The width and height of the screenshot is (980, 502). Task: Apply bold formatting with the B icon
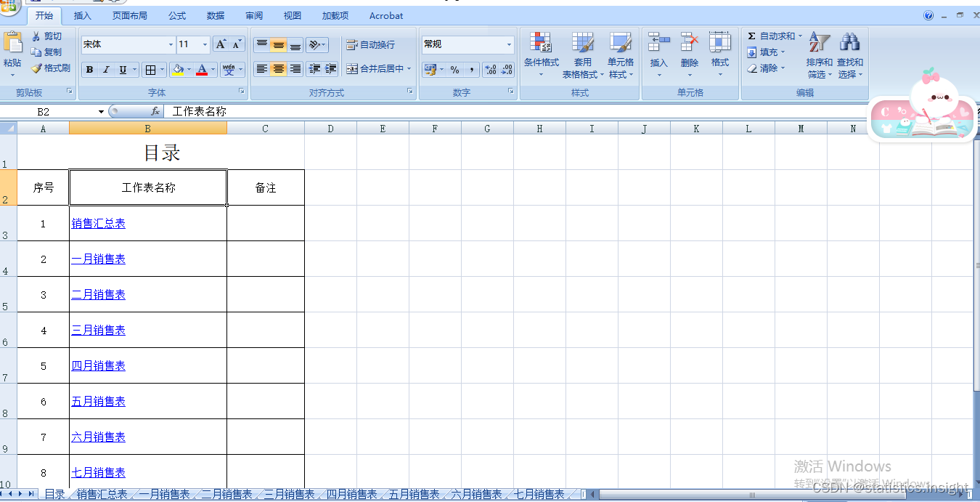(89, 69)
